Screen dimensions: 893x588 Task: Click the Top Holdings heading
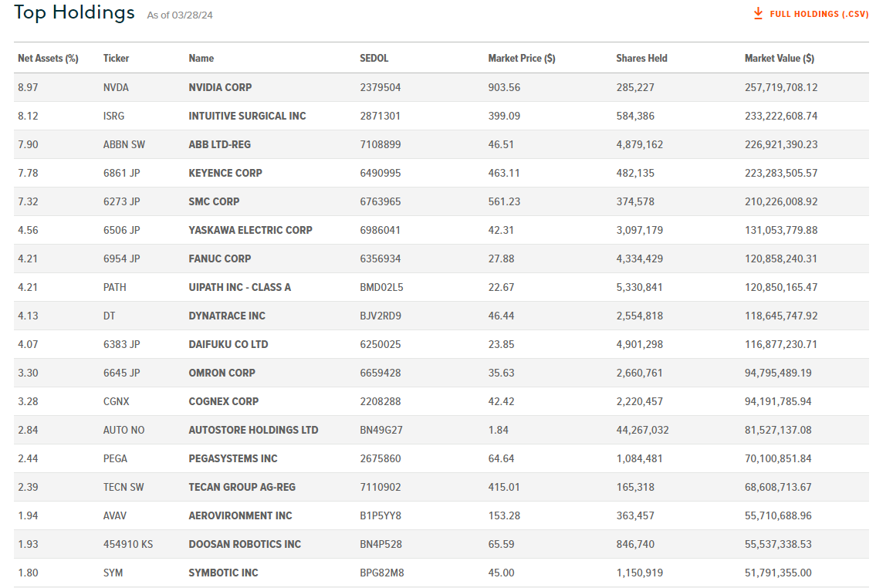[x=74, y=12]
